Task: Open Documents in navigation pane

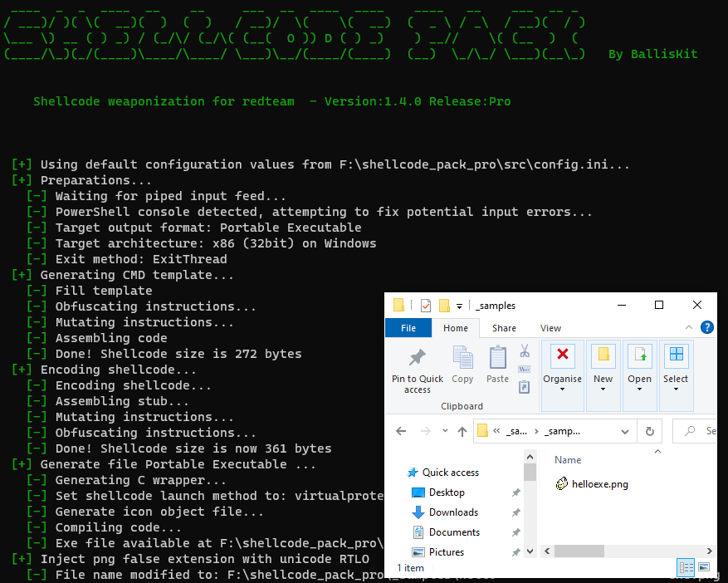Action: 455,532
